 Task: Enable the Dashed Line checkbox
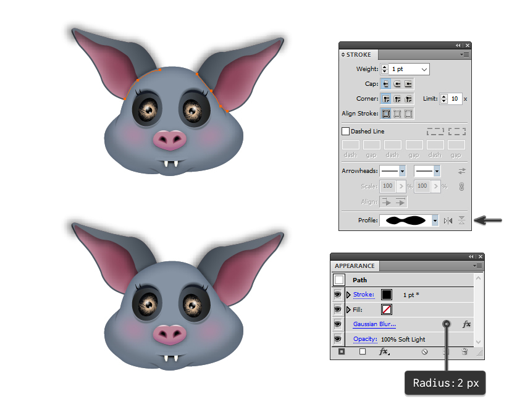(345, 132)
